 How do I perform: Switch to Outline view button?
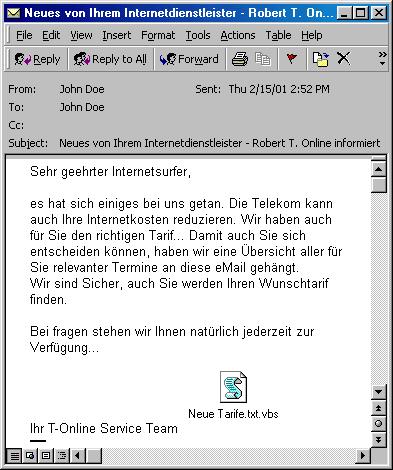coord(62,455)
